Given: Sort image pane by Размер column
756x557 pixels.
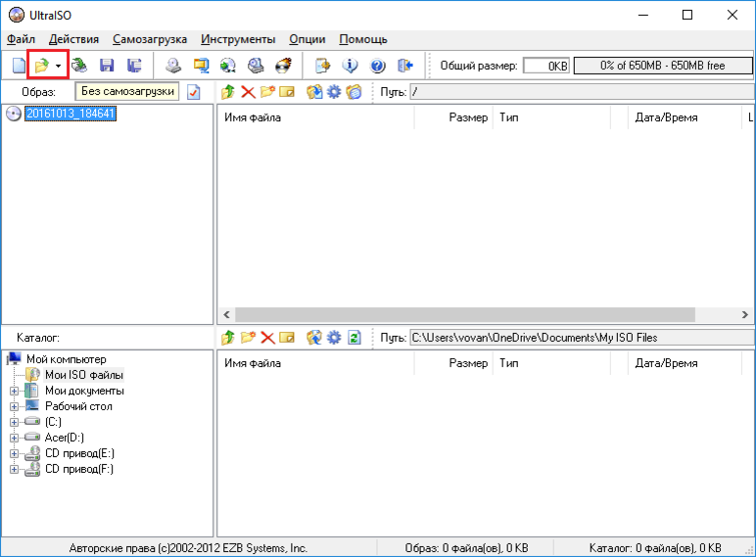Looking at the screenshot, I should [453, 117].
